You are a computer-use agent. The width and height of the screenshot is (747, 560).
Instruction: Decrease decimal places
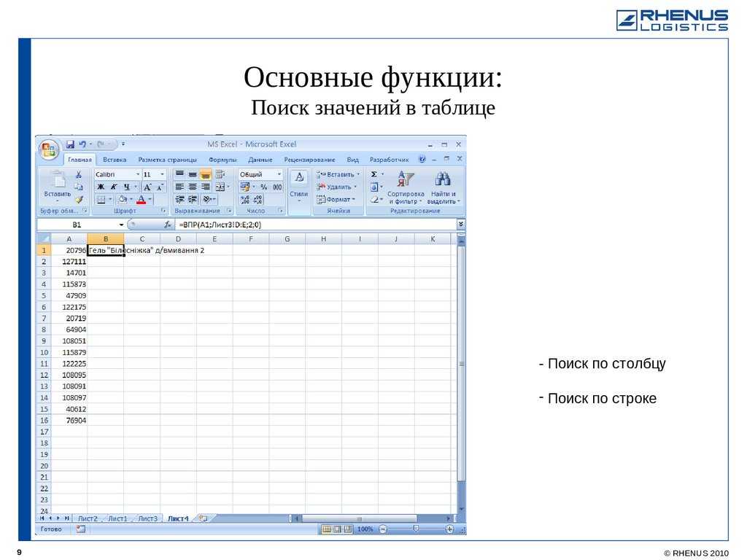coord(258,200)
